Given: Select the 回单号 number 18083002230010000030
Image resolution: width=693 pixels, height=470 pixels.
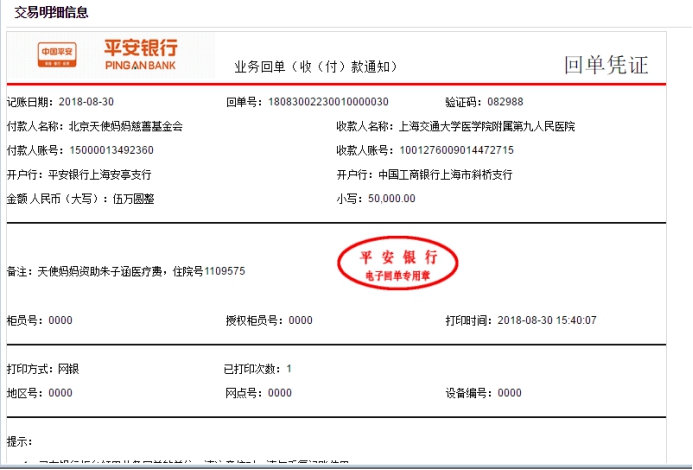Looking at the screenshot, I should pyautogui.click(x=328, y=102).
